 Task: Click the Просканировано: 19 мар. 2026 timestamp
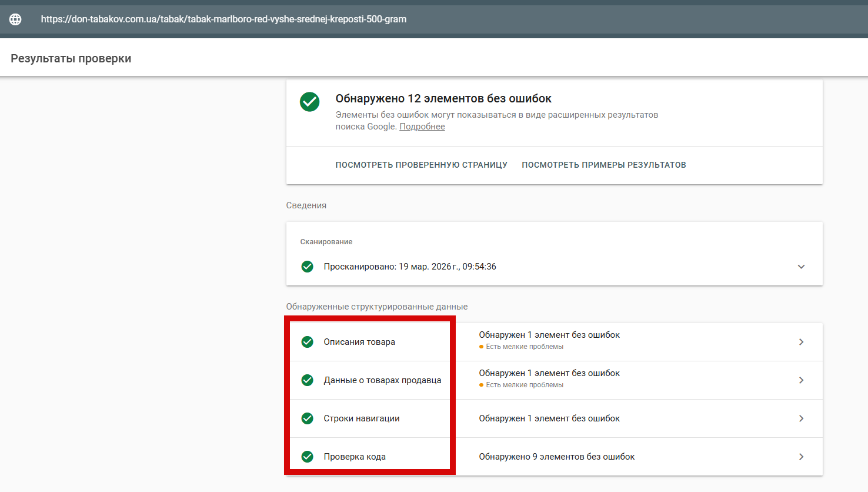pyautogui.click(x=410, y=267)
